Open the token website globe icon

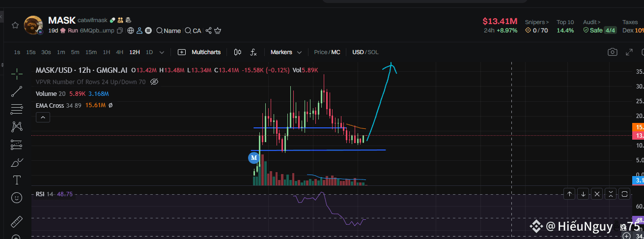pos(131,30)
